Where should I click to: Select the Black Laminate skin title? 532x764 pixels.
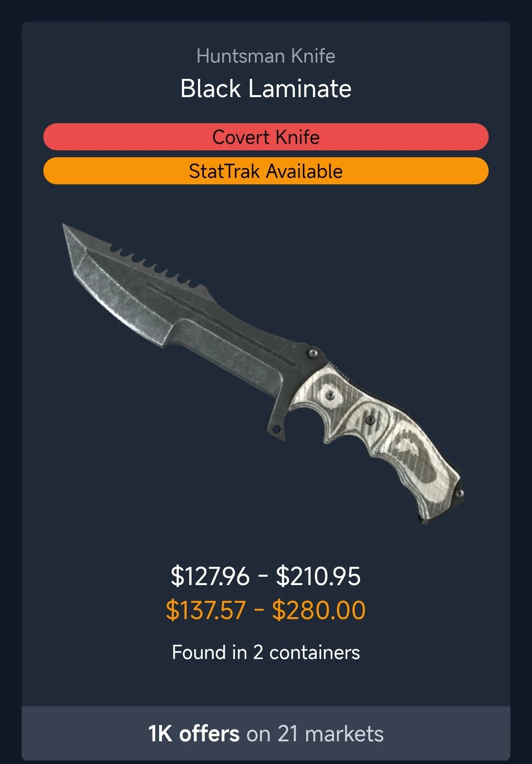266,89
